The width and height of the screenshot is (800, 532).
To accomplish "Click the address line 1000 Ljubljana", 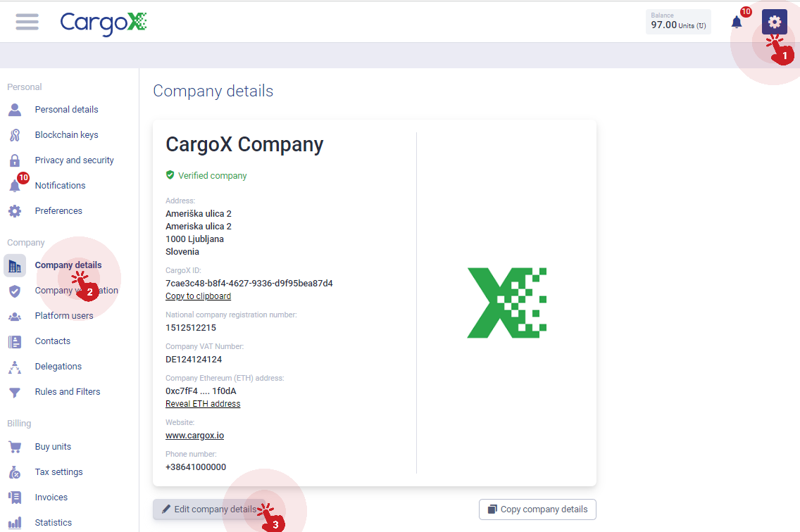I will [x=194, y=239].
